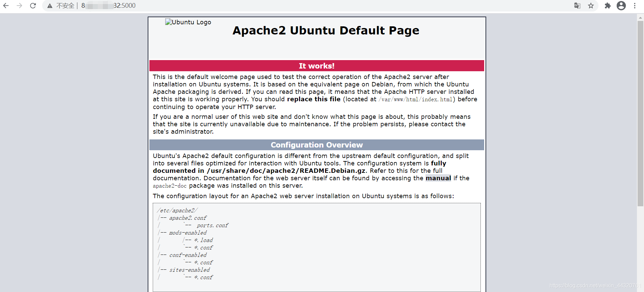Click the *.load line in config tree
Viewport: 644px width, 292px height.
click(x=203, y=240)
